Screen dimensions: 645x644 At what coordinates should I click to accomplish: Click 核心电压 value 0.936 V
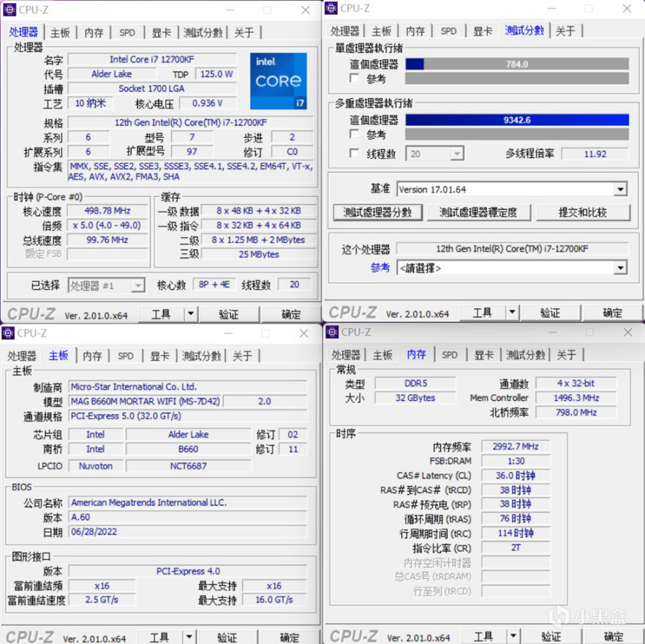coord(208,103)
